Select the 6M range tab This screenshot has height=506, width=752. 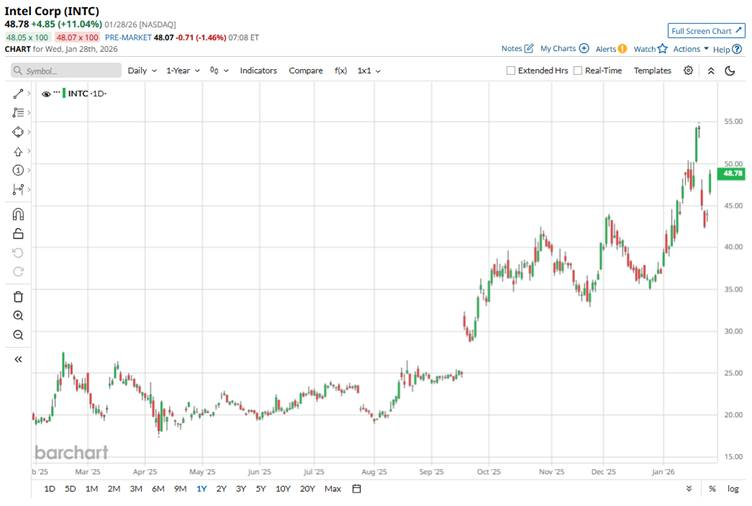[158, 489]
